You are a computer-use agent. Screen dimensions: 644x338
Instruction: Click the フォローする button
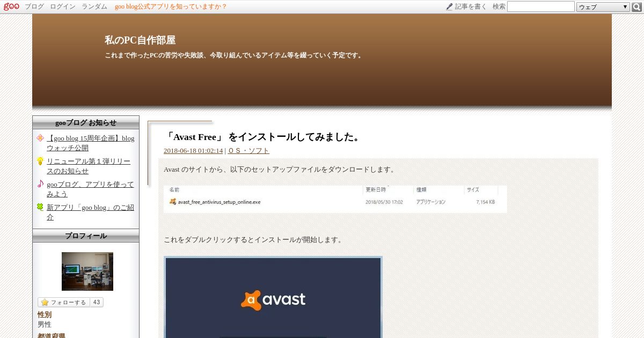click(64, 302)
